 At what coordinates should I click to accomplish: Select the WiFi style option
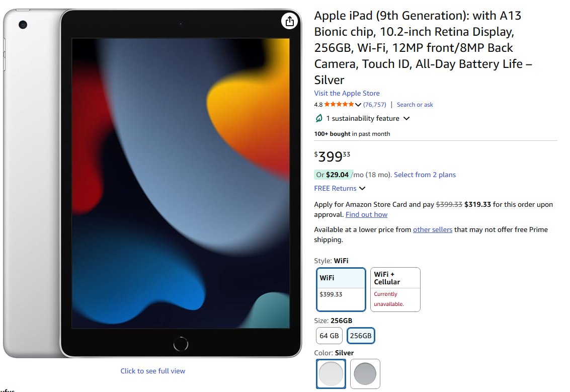tap(341, 289)
